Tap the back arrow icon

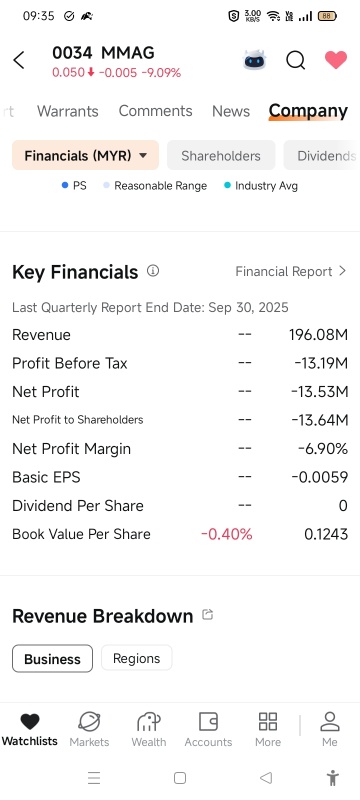19,60
